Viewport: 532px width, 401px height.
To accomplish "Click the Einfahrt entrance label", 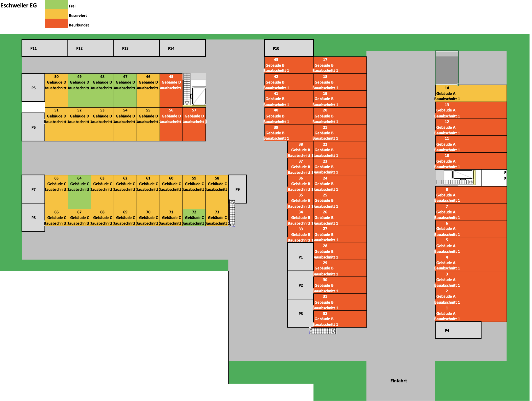I will click(x=399, y=381).
